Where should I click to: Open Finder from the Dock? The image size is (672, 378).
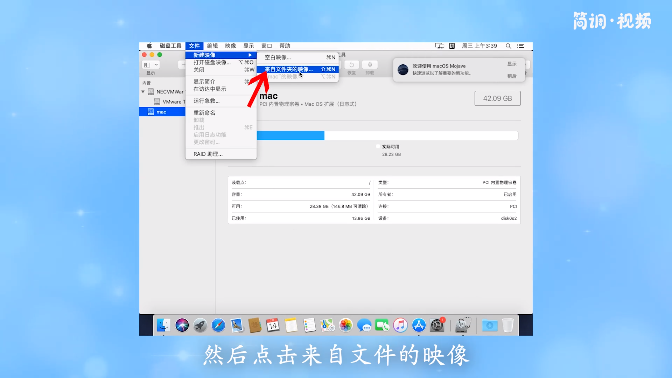click(163, 325)
